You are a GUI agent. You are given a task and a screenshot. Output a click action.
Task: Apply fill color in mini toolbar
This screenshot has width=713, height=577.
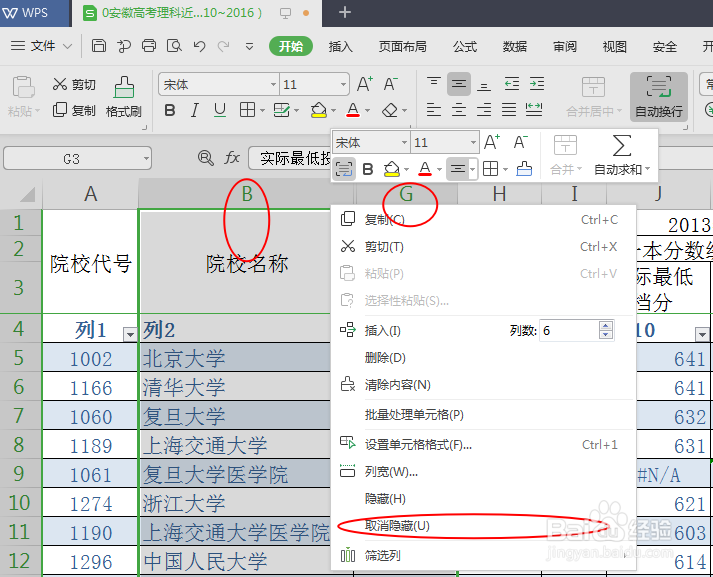392,170
